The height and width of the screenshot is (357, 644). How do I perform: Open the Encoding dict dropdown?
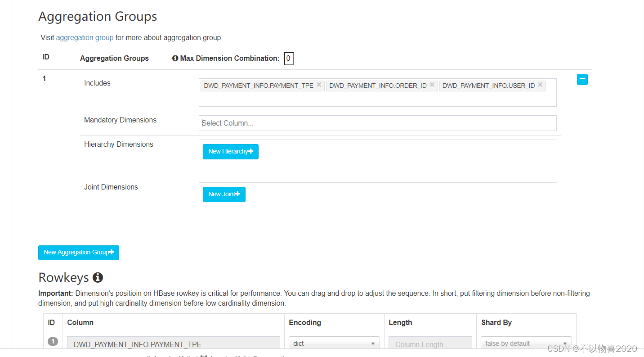pos(334,343)
